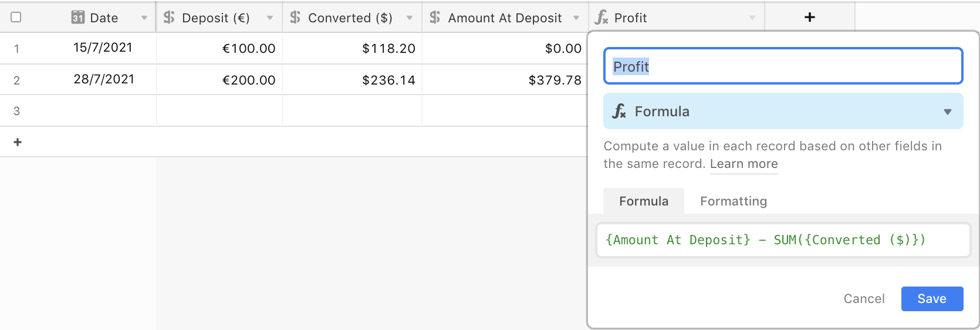Click currency icon beside Converted ($) header

295,18
